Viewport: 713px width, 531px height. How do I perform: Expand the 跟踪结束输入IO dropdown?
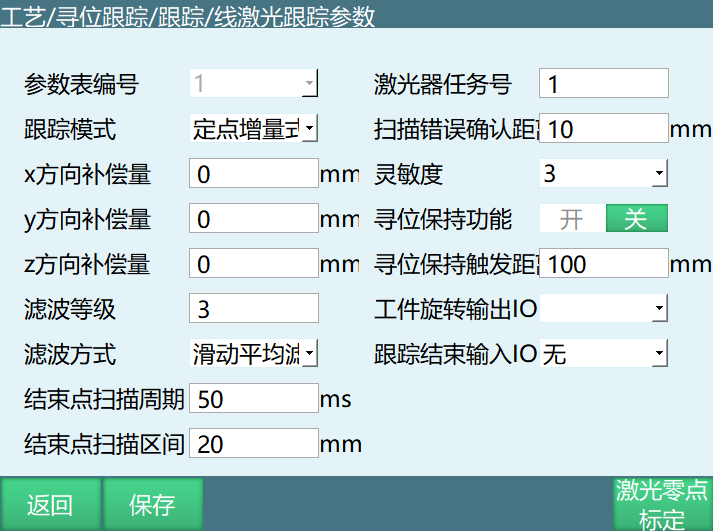603,354
